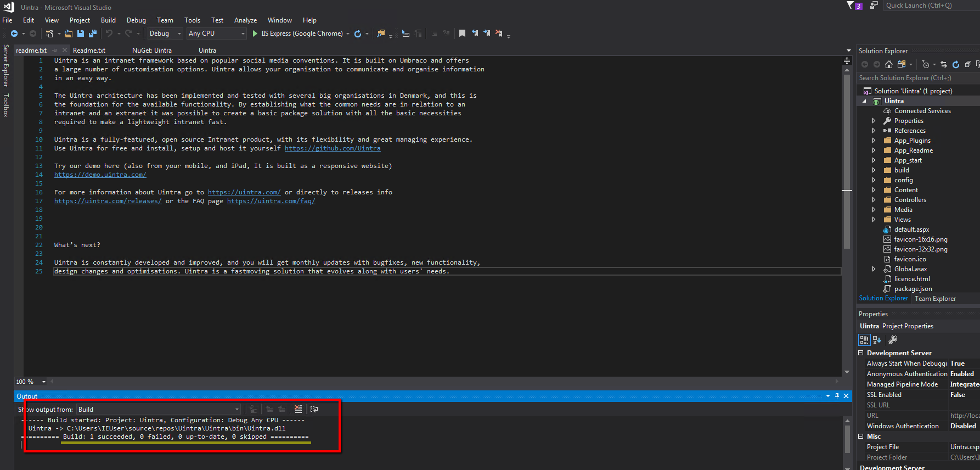Open the Toolbox side tab
The image size is (980, 470).
point(6,105)
